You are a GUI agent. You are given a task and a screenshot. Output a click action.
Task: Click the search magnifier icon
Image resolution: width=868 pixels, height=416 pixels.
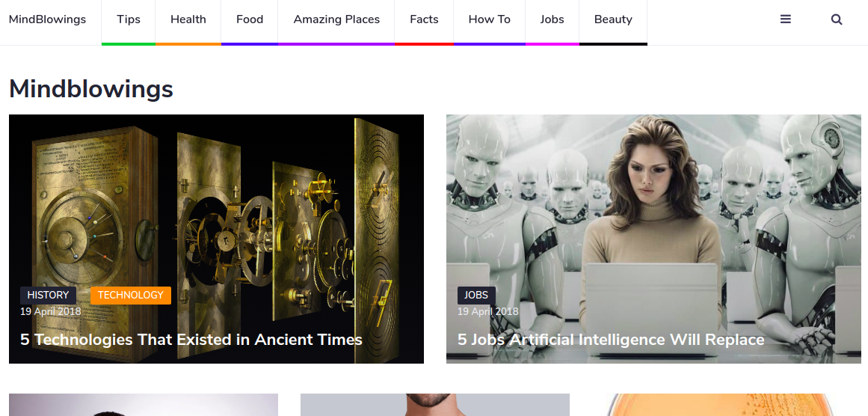pyautogui.click(x=837, y=19)
